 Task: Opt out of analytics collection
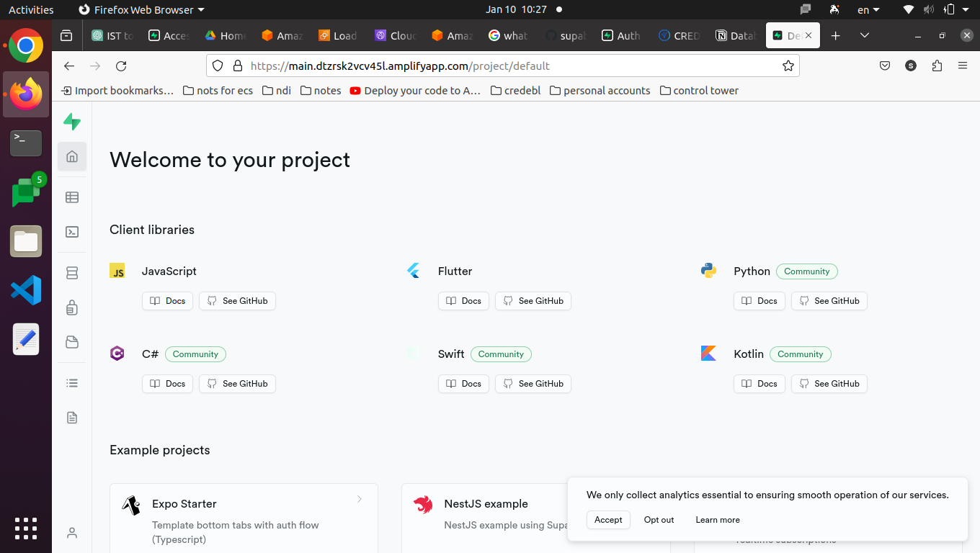pyautogui.click(x=659, y=520)
